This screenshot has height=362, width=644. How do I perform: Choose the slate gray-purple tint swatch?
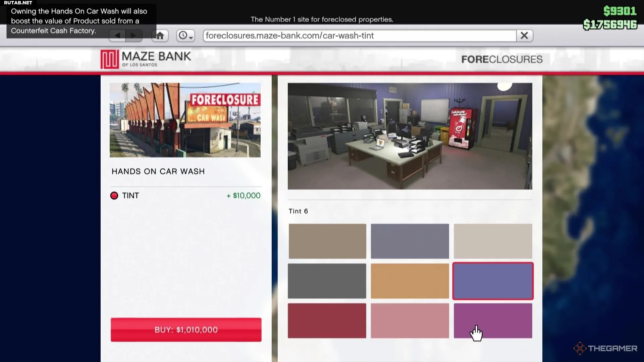pyautogui.click(x=410, y=241)
